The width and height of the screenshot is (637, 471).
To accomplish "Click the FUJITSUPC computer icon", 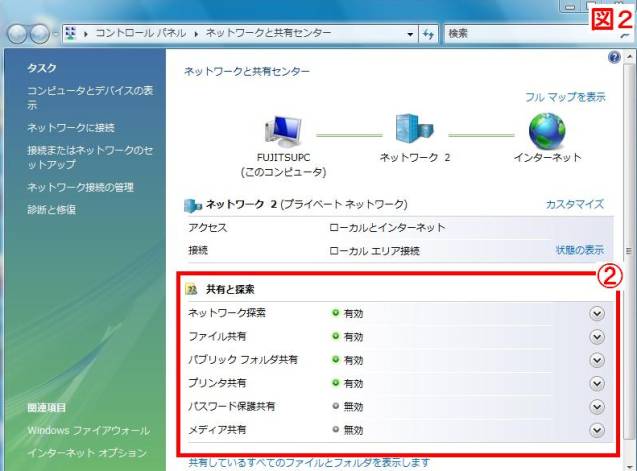I will [x=284, y=132].
